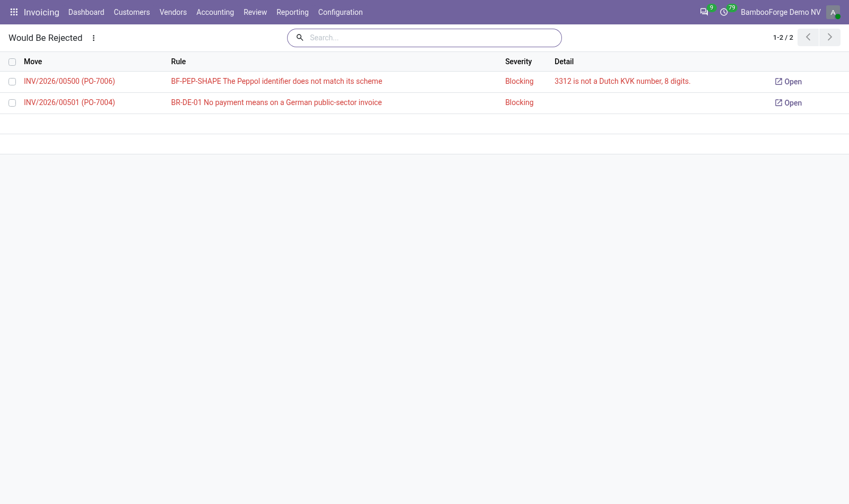This screenshot has width=849, height=504.
Task: Click the pager count 1-2 / 2
Action: pos(783,37)
